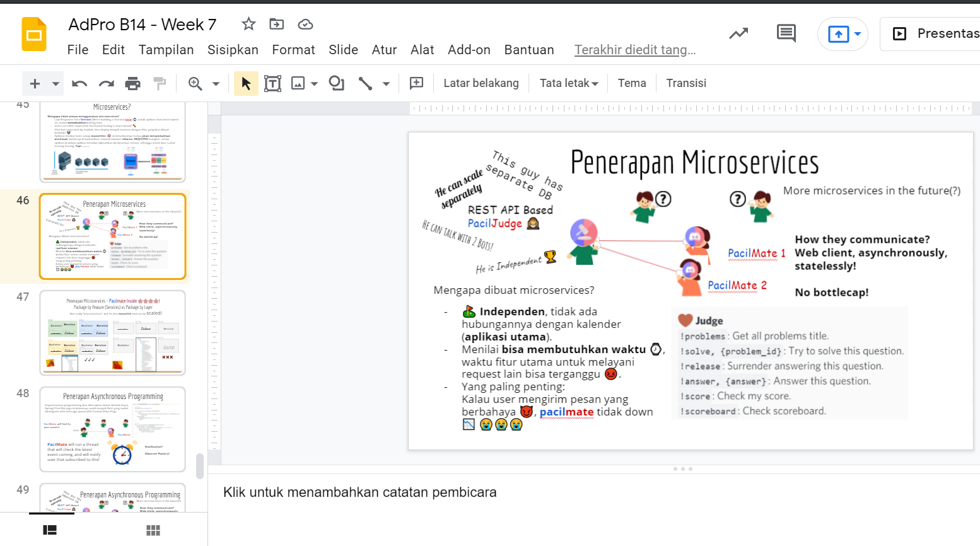Add a comment using toolbar icon
The height and width of the screenshot is (546, 980).
coord(416,83)
